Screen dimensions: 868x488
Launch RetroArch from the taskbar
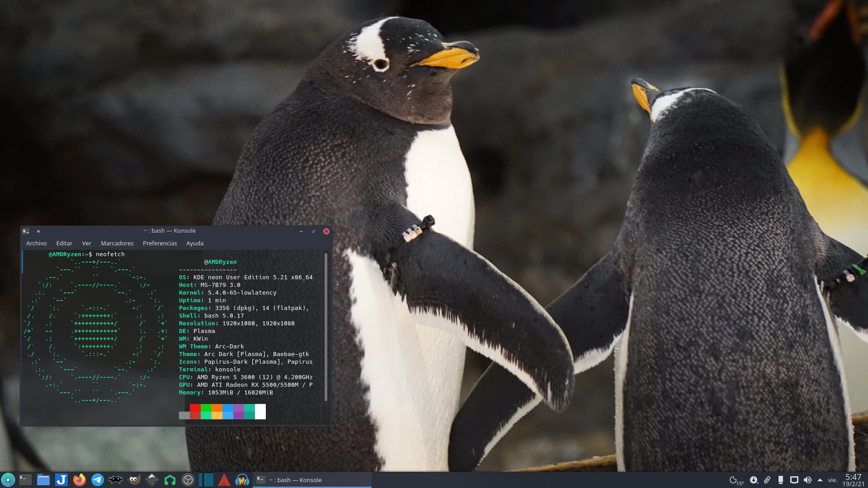click(116, 480)
